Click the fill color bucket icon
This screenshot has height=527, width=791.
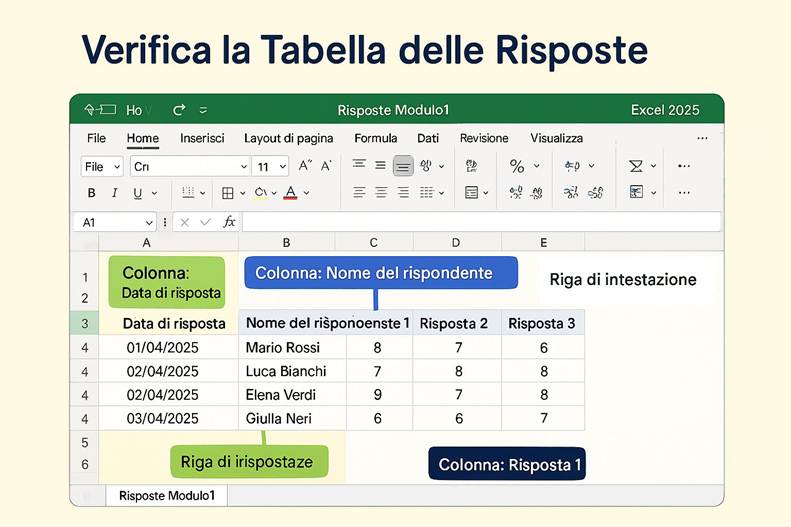[261, 193]
